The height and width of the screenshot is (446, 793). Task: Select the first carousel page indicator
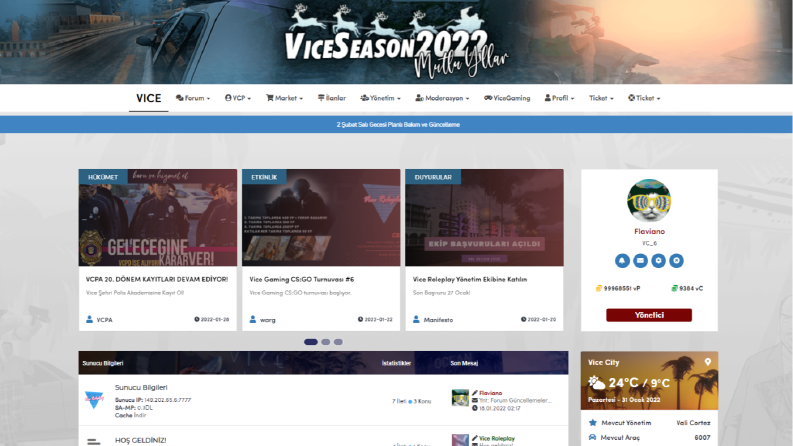click(311, 342)
